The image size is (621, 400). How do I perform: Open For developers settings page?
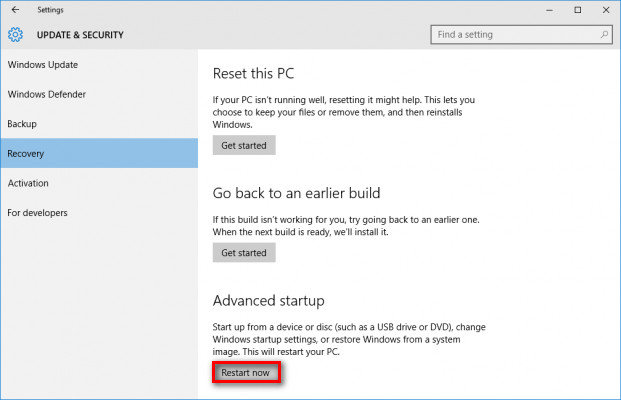99,213
